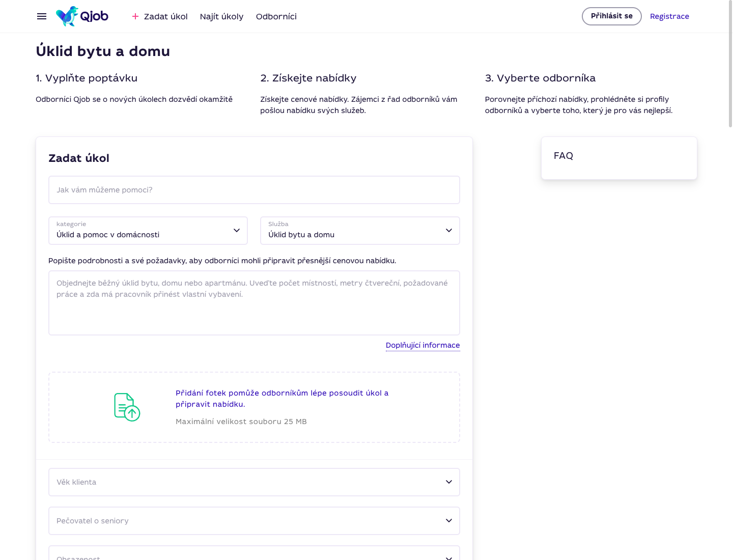Expand the partially visible Obsazenost dropdown
This screenshot has height=560, width=733.
pyautogui.click(x=254, y=553)
